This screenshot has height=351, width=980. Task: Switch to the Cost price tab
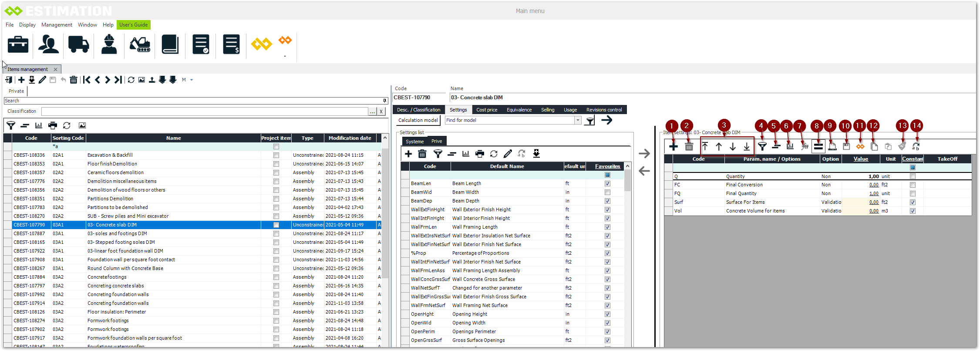click(486, 110)
